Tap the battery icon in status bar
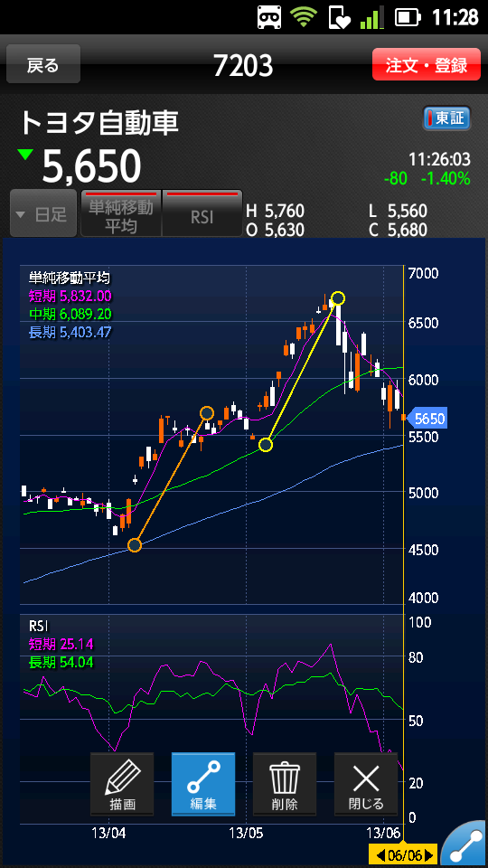488x868 pixels. pyautogui.click(x=408, y=18)
